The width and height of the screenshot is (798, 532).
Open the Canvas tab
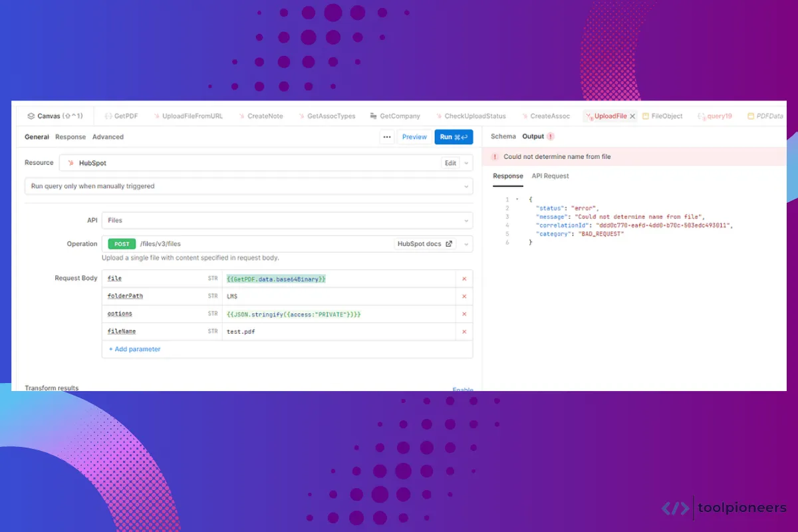(x=55, y=116)
